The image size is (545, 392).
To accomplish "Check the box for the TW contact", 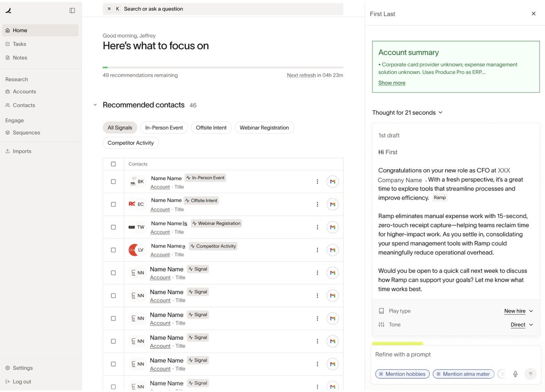I will pos(114,227).
